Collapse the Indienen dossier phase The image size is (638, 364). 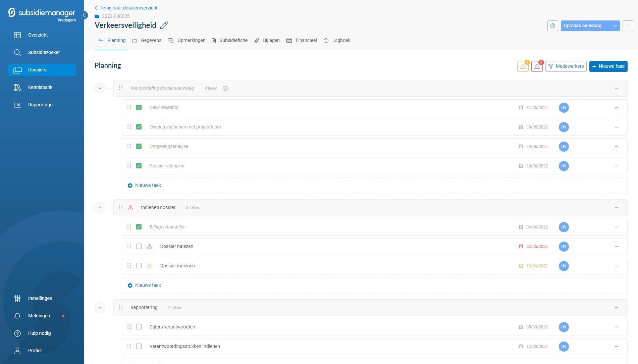[x=100, y=208]
